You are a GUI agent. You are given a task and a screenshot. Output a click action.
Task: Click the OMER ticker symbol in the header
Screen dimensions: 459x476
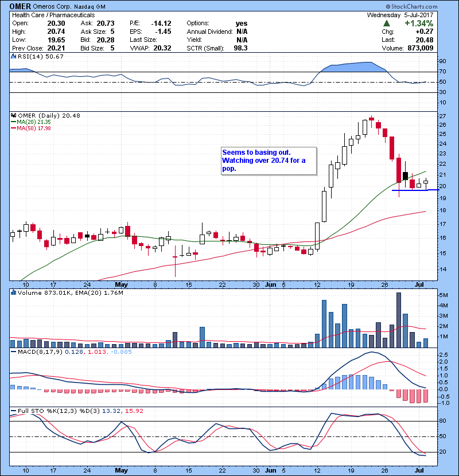tap(20, 6)
